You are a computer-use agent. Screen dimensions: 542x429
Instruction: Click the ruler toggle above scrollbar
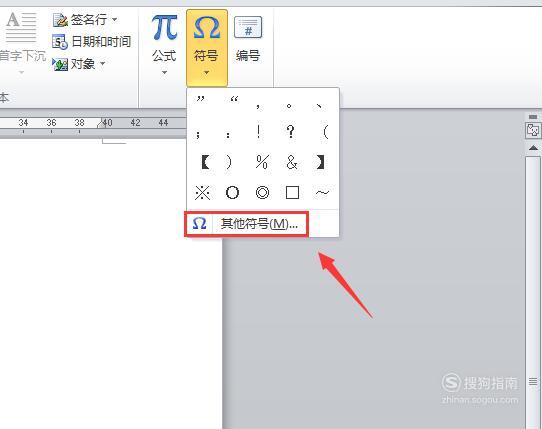tap(533, 130)
